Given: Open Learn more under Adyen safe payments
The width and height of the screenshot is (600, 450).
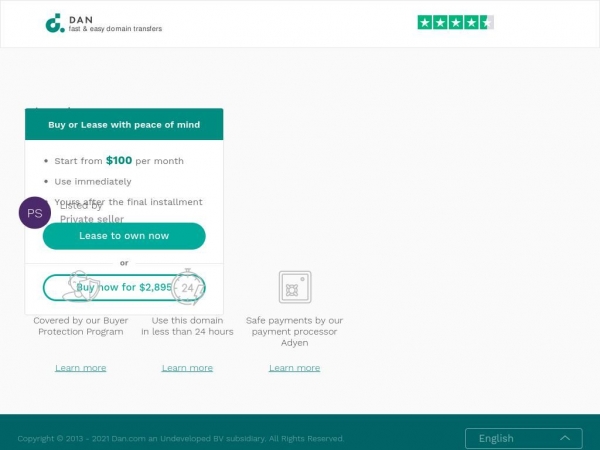Looking at the screenshot, I should point(295,368).
